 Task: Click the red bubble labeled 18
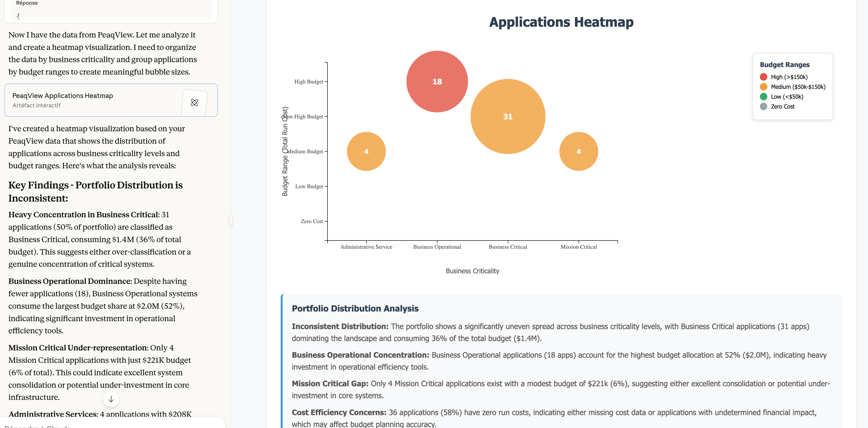click(x=437, y=82)
